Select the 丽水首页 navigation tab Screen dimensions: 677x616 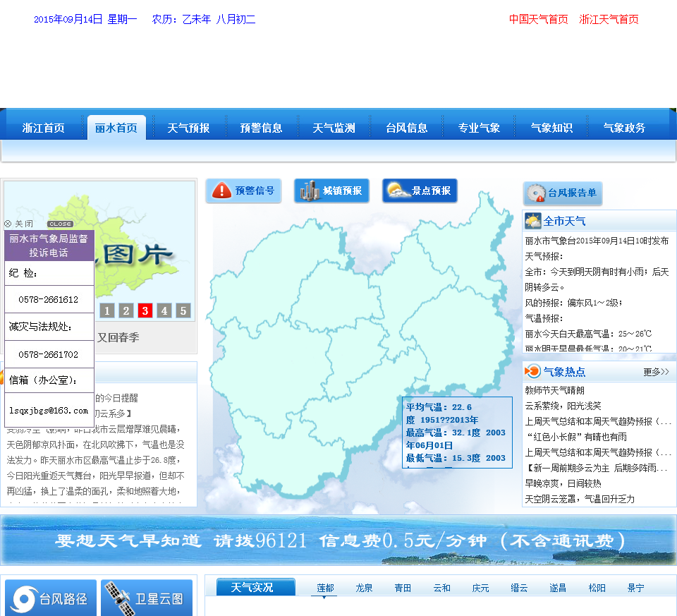click(116, 128)
